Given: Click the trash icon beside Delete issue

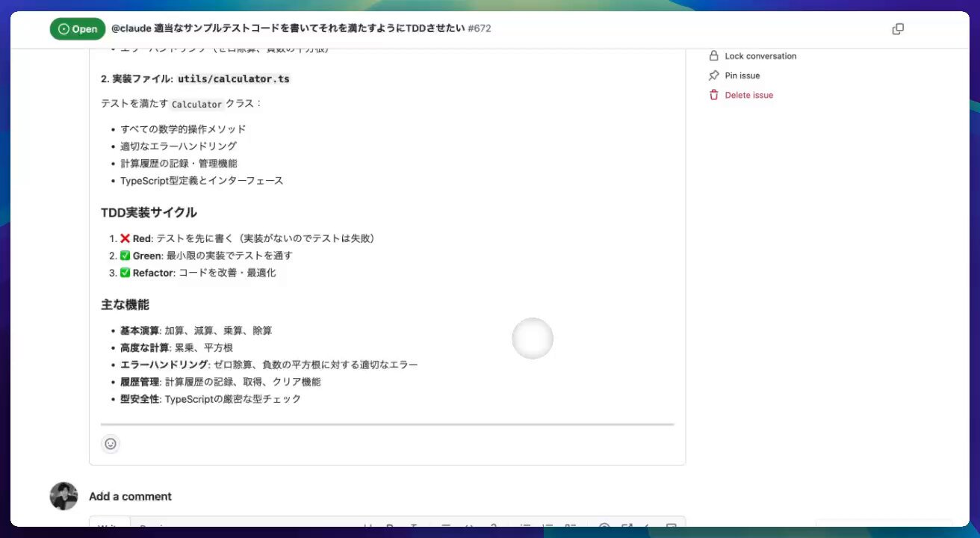Looking at the screenshot, I should [x=713, y=95].
